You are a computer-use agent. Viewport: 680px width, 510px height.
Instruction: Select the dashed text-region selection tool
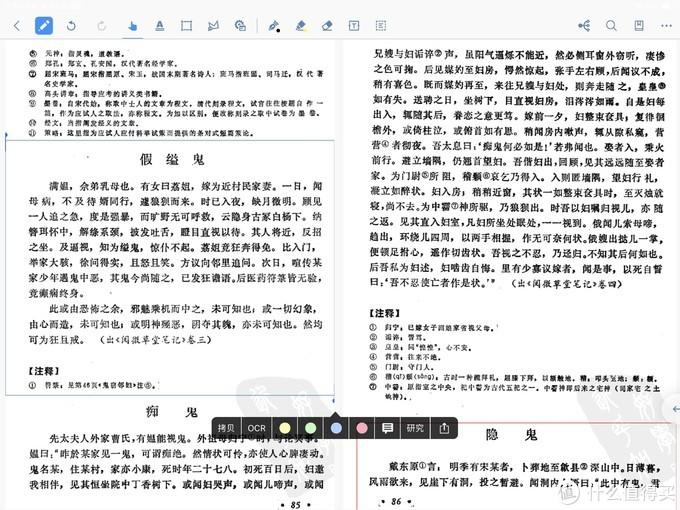tap(381, 26)
